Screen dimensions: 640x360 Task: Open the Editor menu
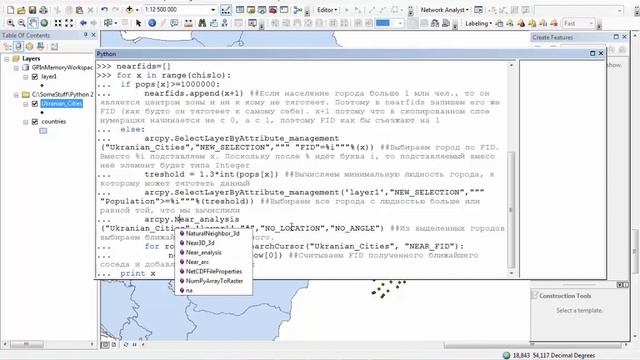point(327,10)
